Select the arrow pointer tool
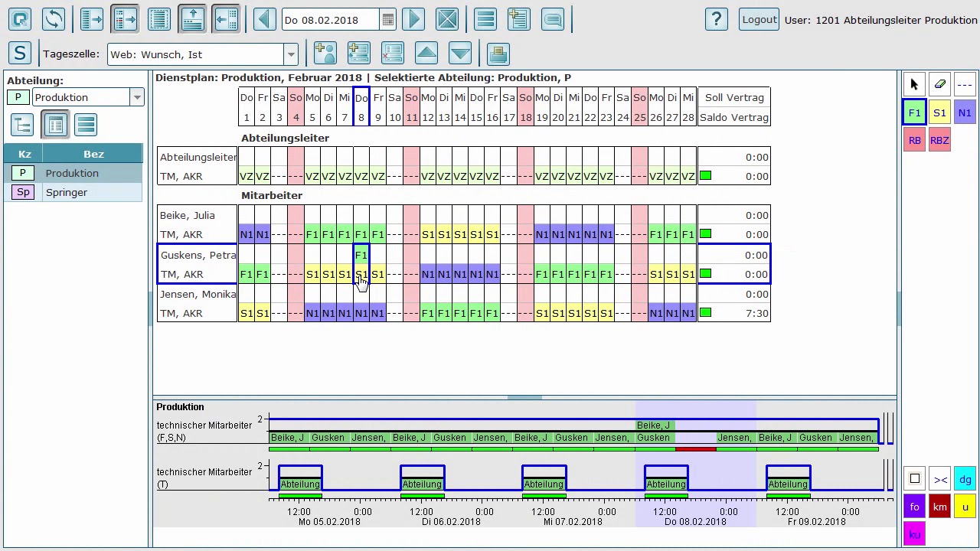This screenshot has height=551, width=980. [x=914, y=84]
